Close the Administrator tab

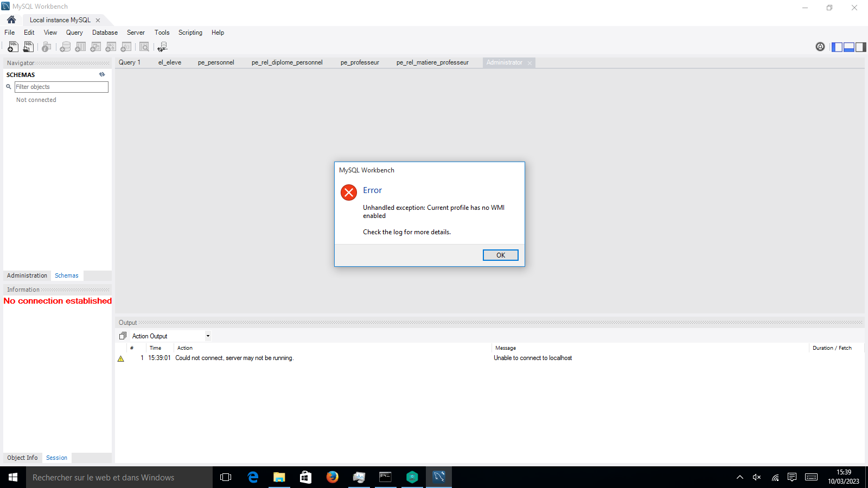(x=530, y=63)
